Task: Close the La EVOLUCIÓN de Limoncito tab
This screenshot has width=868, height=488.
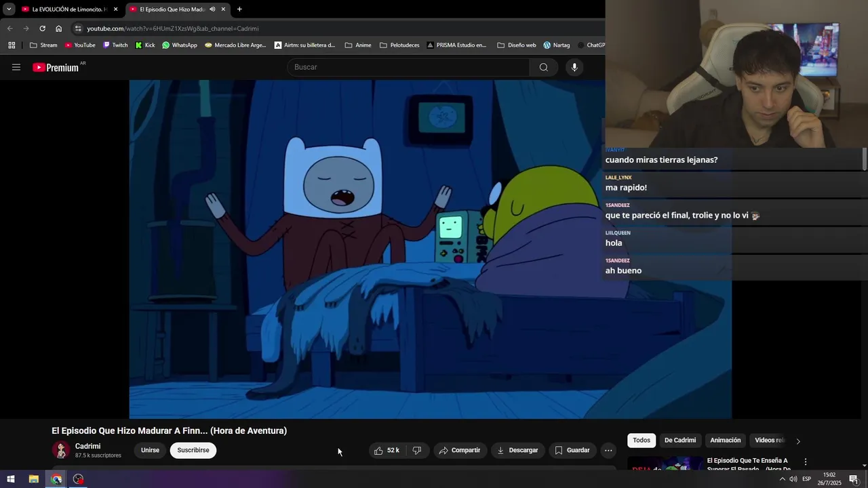Action: coord(115,9)
